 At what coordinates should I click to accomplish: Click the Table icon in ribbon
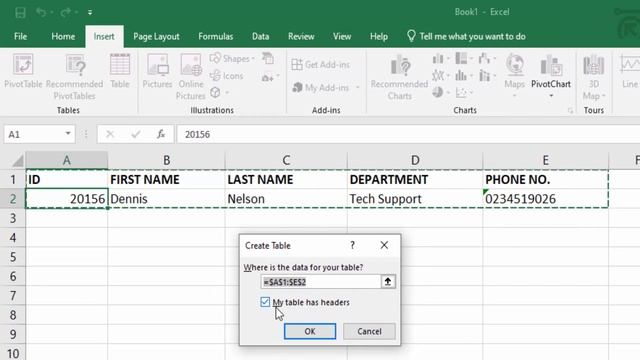coord(120,71)
